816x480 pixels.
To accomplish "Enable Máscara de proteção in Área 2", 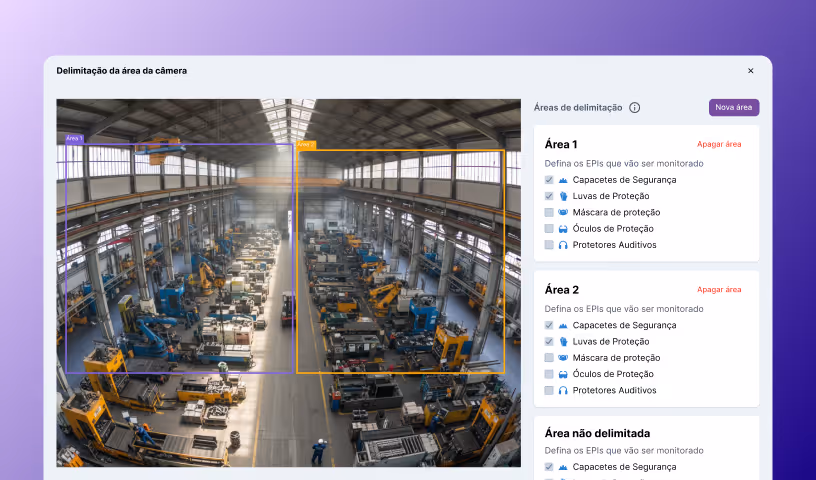I will [549, 358].
